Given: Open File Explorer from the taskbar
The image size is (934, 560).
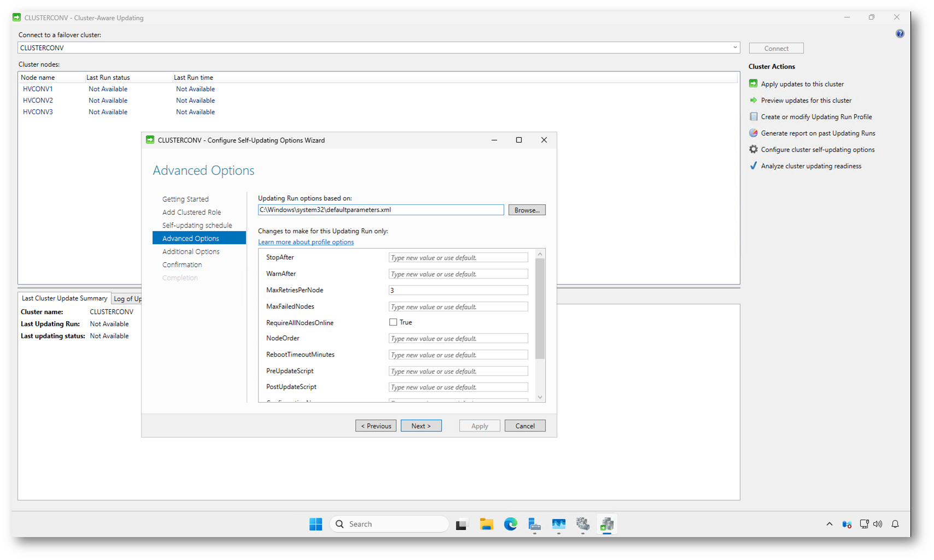Looking at the screenshot, I should tap(486, 524).
